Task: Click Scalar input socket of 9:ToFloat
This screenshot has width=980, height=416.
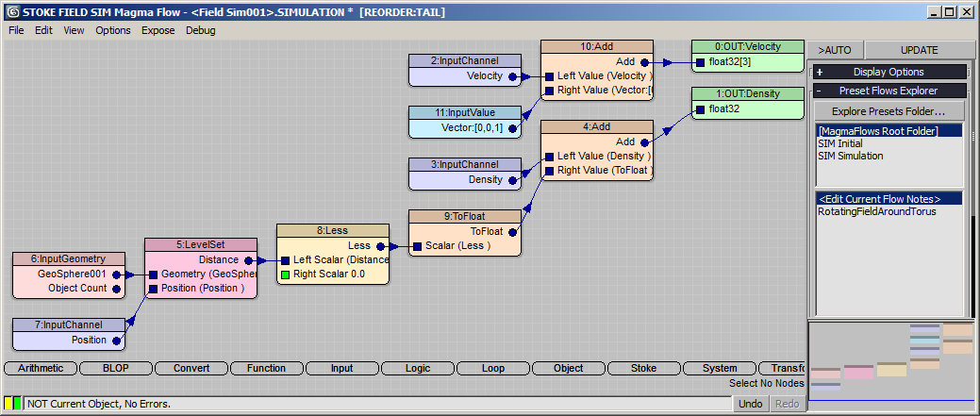Action: (x=418, y=246)
